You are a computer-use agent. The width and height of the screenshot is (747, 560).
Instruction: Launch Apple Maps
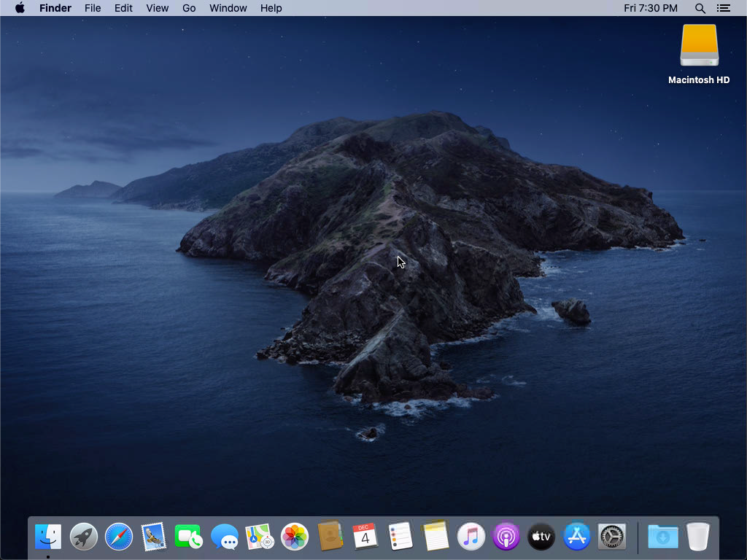(259, 537)
